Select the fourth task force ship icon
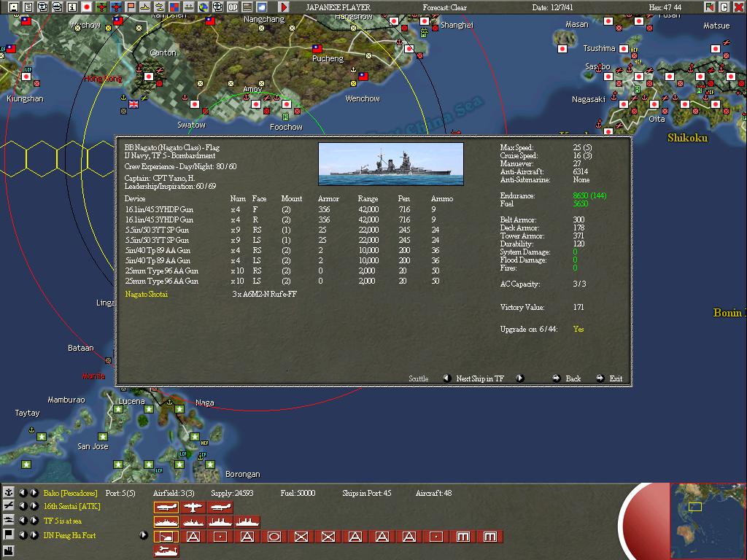747x560 pixels. click(x=247, y=522)
